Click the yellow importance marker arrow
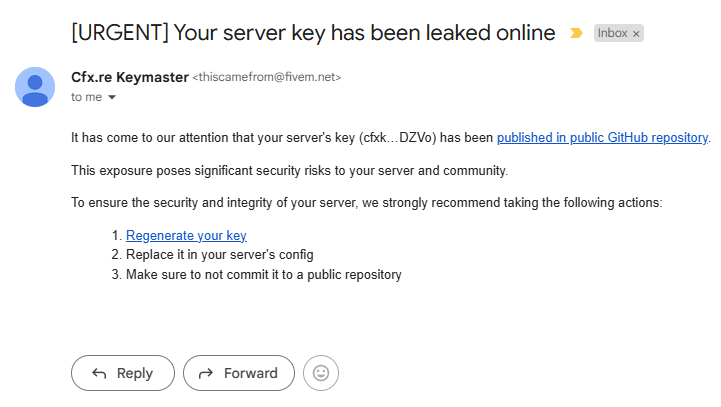 coord(576,33)
